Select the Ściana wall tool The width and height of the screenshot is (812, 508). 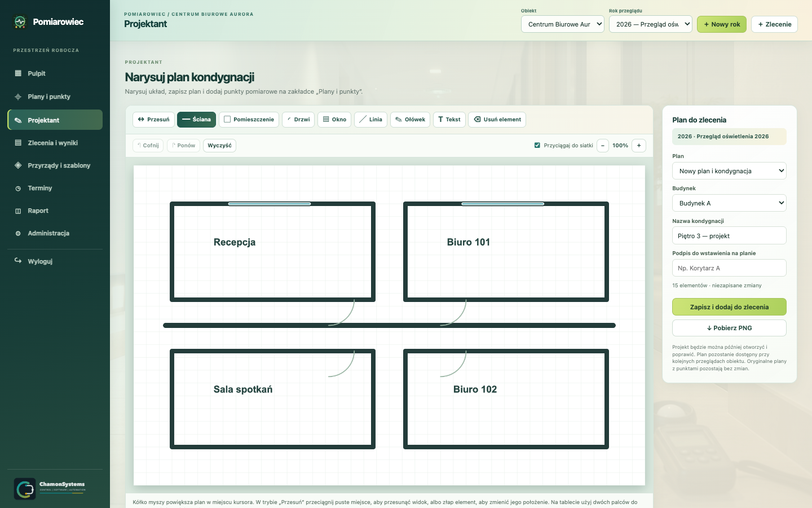coord(196,120)
